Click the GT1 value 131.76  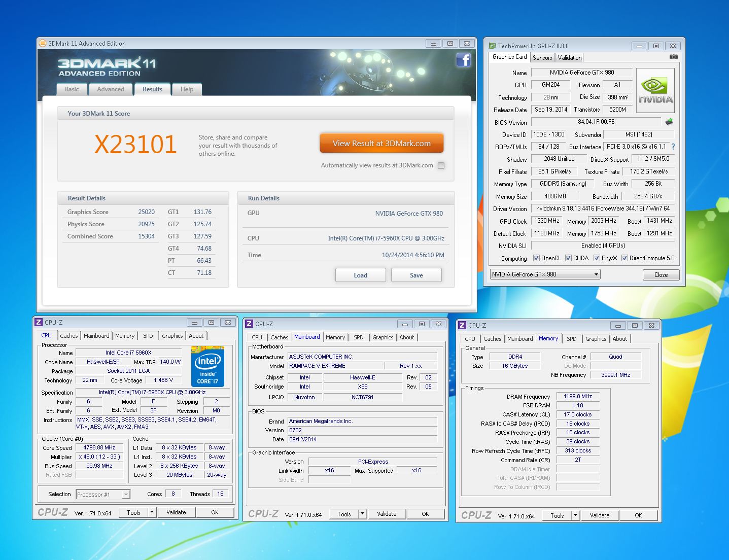(202, 212)
